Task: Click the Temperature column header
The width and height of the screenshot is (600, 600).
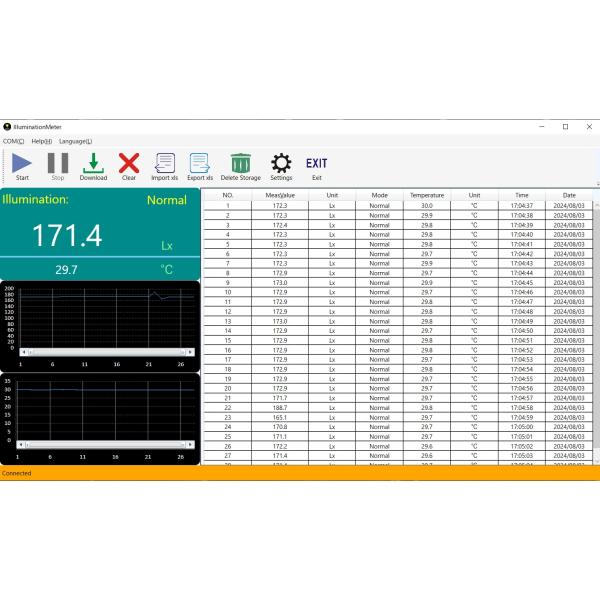Action: [427, 195]
